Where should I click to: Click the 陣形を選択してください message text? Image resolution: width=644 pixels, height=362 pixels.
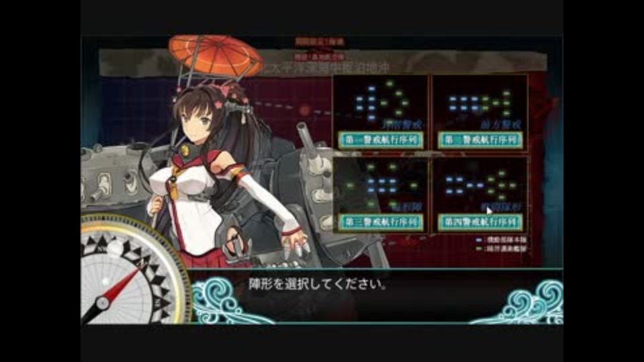coord(317,284)
